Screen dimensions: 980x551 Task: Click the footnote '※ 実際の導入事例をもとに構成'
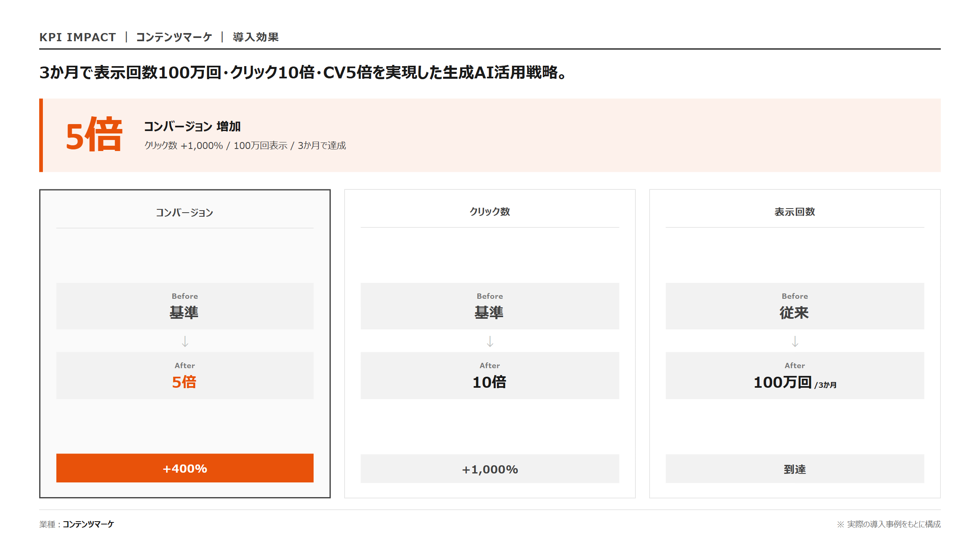click(x=889, y=524)
